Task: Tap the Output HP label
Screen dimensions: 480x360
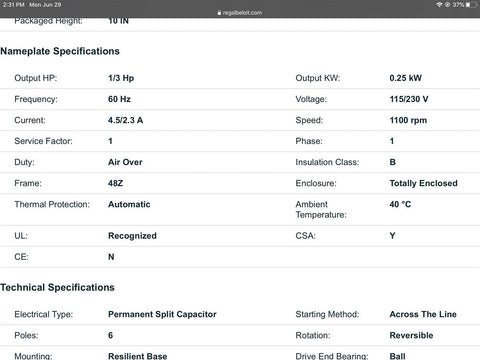Action: [x=36, y=78]
